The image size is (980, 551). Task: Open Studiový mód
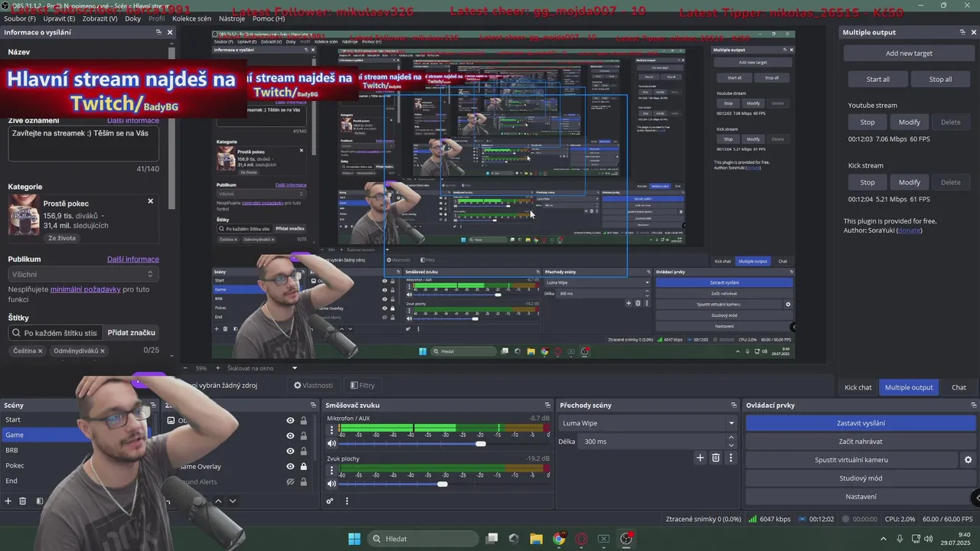coord(861,478)
